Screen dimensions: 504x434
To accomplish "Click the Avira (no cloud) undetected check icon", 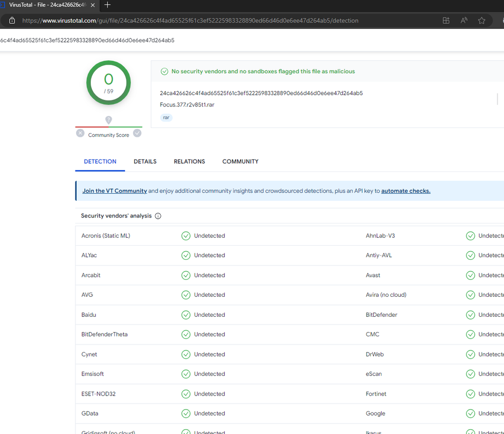I will pyautogui.click(x=470, y=295).
